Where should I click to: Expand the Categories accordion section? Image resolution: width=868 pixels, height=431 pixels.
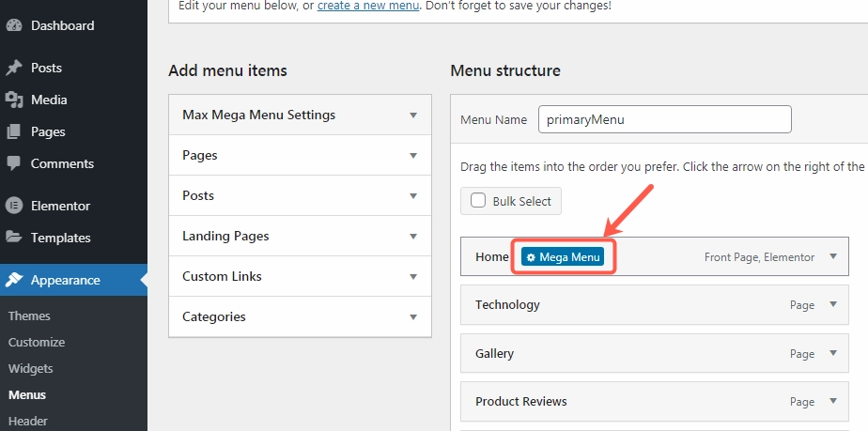[x=413, y=317]
